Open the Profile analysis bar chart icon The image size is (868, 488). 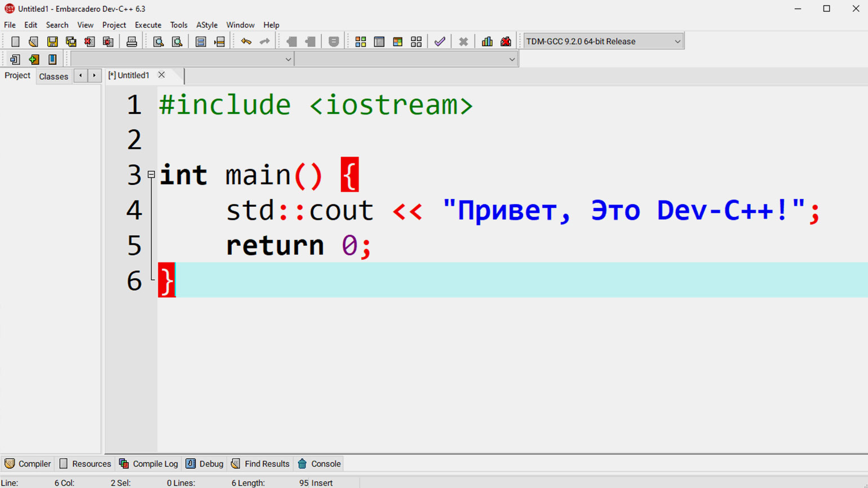pos(487,42)
